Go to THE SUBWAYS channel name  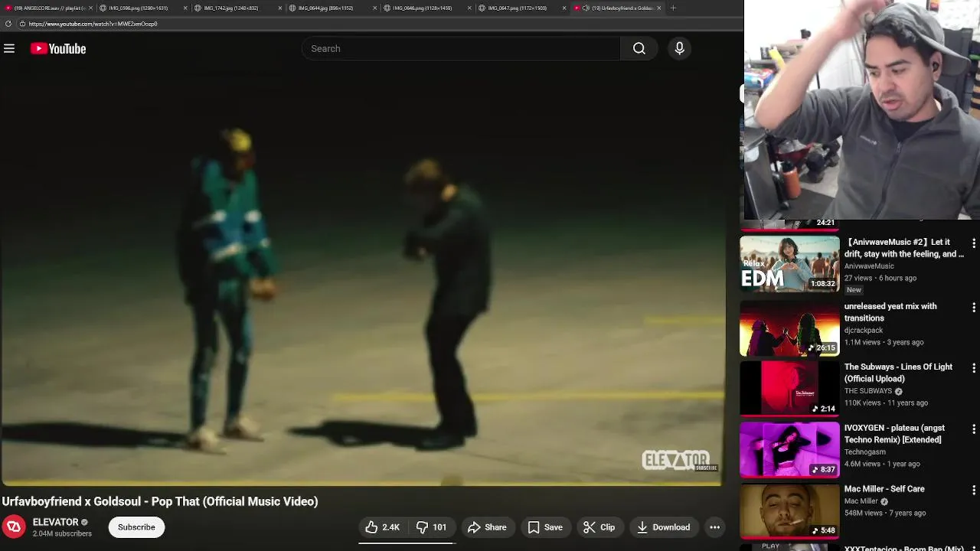[x=868, y=391]
